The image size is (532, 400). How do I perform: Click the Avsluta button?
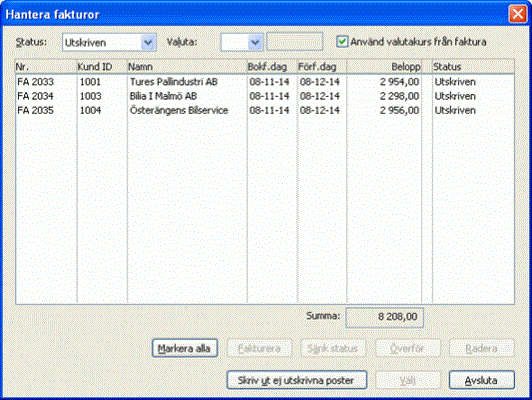(481, 380)
